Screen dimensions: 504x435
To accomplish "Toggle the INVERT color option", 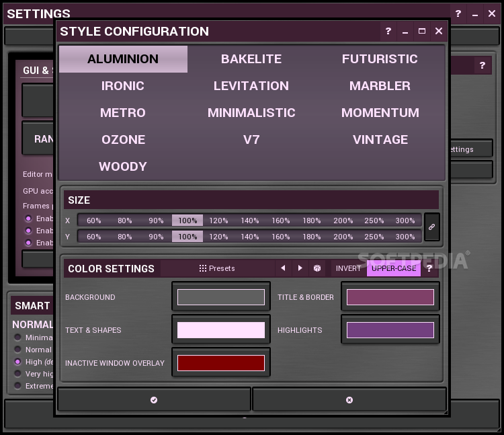I will [x=348, y=268].
